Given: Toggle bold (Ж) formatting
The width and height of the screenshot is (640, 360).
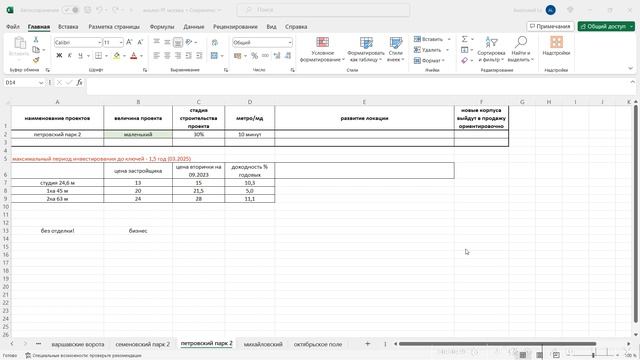Looking at the screenshot, I should (x=59, y=56).
